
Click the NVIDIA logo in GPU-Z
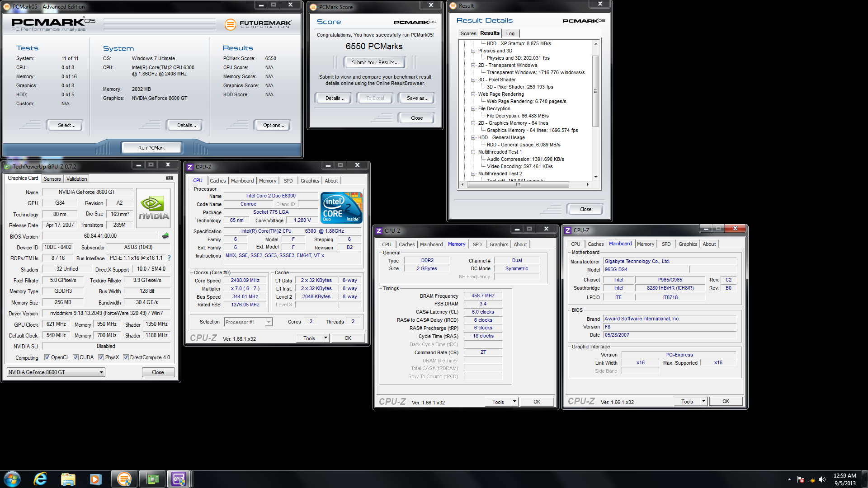point(153,208)
